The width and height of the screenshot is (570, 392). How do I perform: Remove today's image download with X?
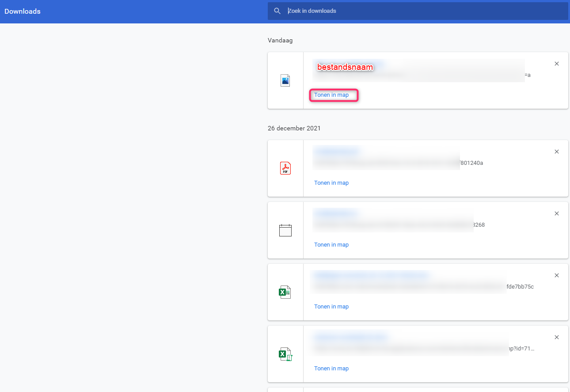557,64
